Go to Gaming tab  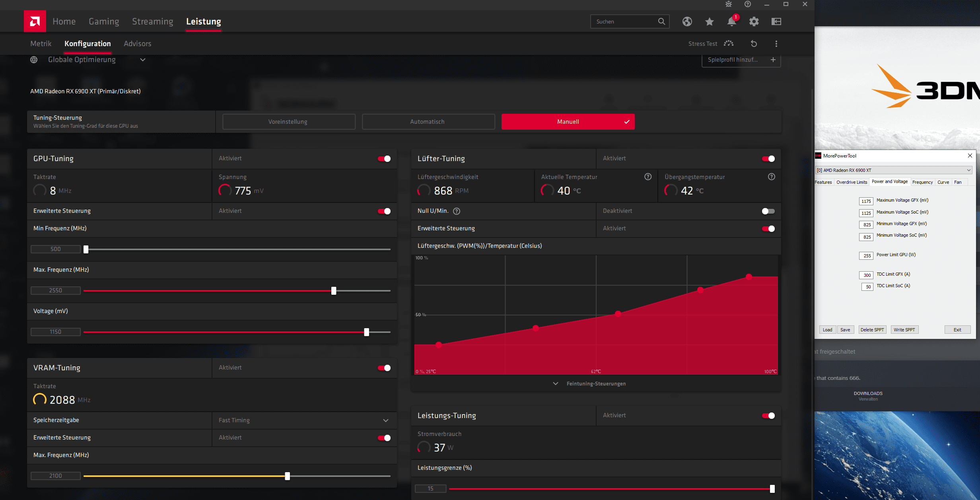click(x=104, y=21)
